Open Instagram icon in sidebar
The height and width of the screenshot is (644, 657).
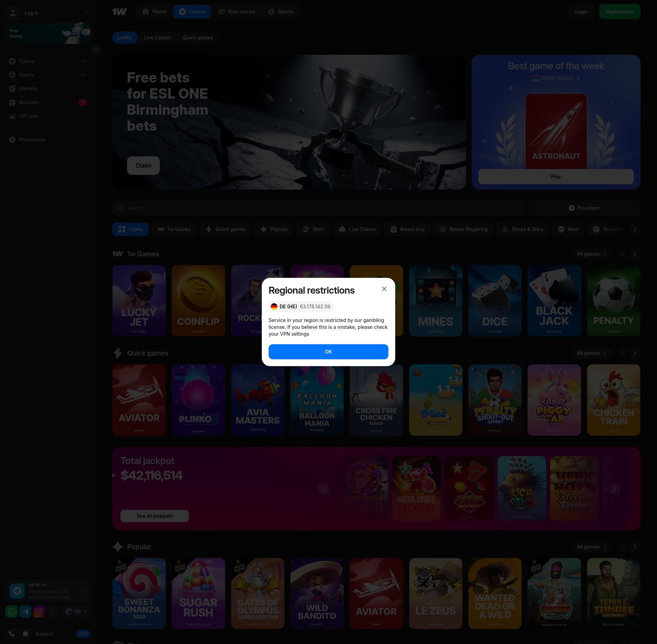tap(39, 611)
